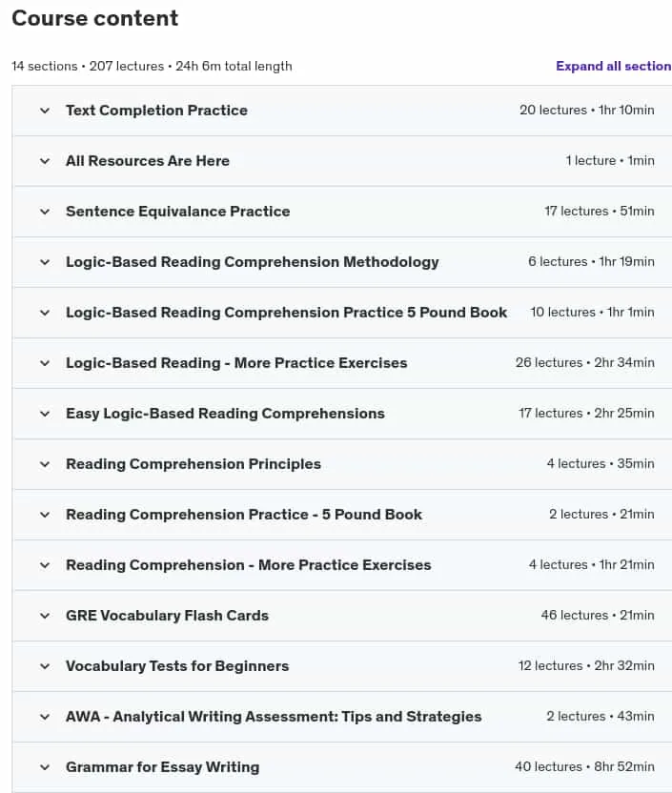Click chevron for Logic-Based Reading More Practice Exercises
This screenshot has height=793, width=672.
point(45,363)
